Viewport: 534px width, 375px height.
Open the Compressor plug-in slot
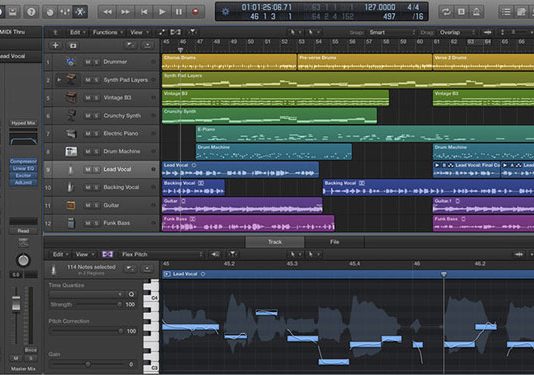(x=23, y=161)
